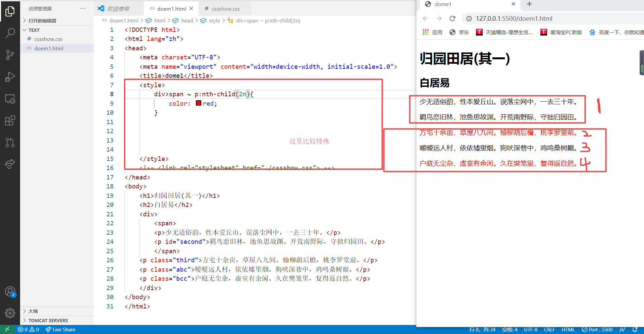Image resolution: width=644 pixels, height=334 pixels.
Task: Click the errors and warnings status indicator
Action: pyautogui.click(x=29, y=329)
